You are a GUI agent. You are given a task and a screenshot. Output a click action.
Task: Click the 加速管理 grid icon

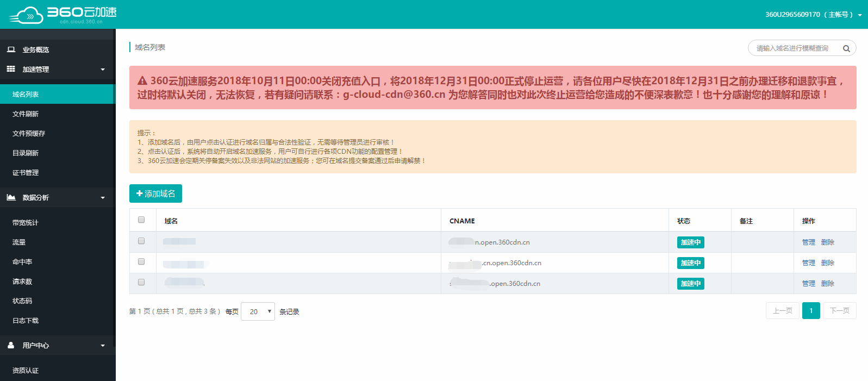(11, 69)
